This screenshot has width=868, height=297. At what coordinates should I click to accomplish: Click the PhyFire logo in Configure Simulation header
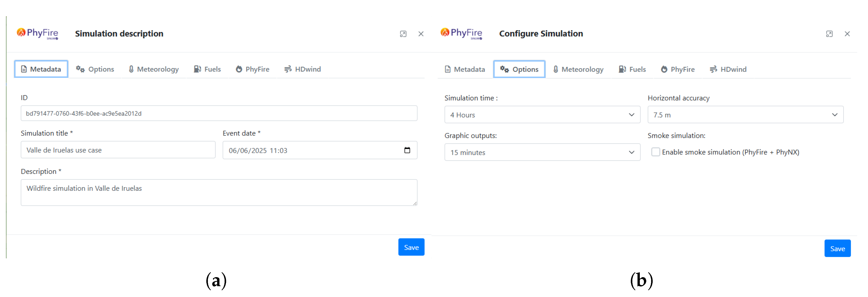pos(461,34)
